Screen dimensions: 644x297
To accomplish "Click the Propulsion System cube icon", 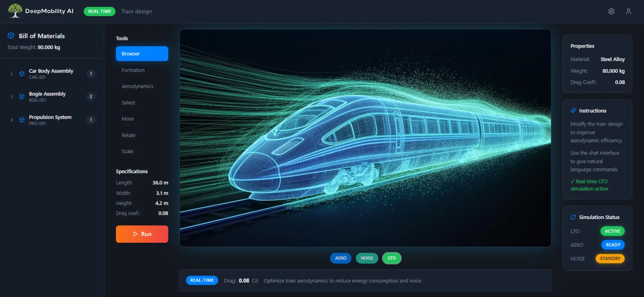I will pyautogui.click(x=22, y=120).
